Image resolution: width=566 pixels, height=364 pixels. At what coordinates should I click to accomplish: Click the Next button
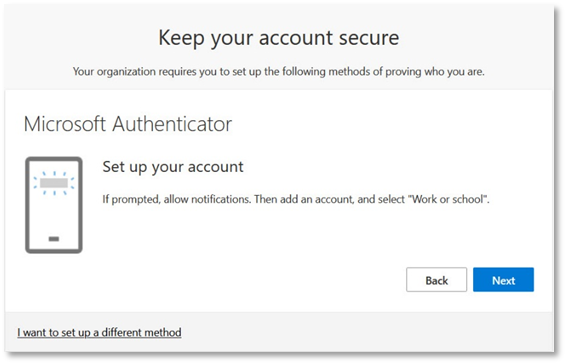[503, 280]
